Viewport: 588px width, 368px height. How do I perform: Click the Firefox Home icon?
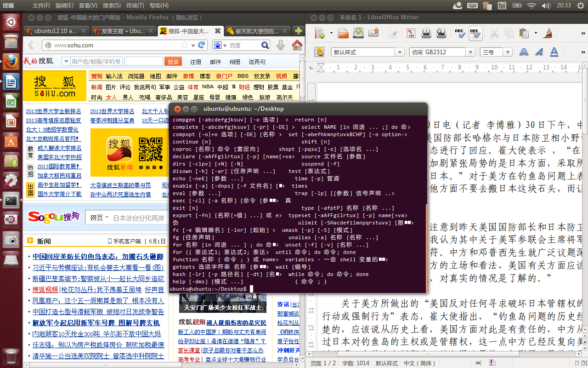click(297, 45)
